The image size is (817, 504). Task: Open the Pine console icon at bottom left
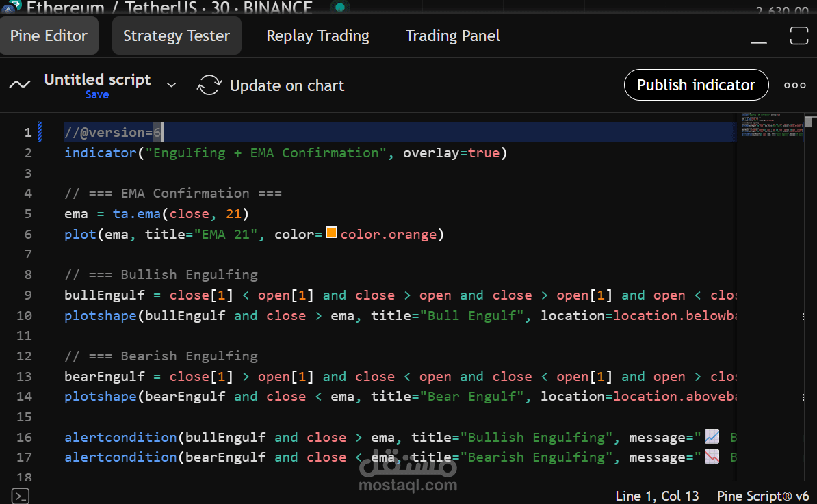(x=21, y=496)
